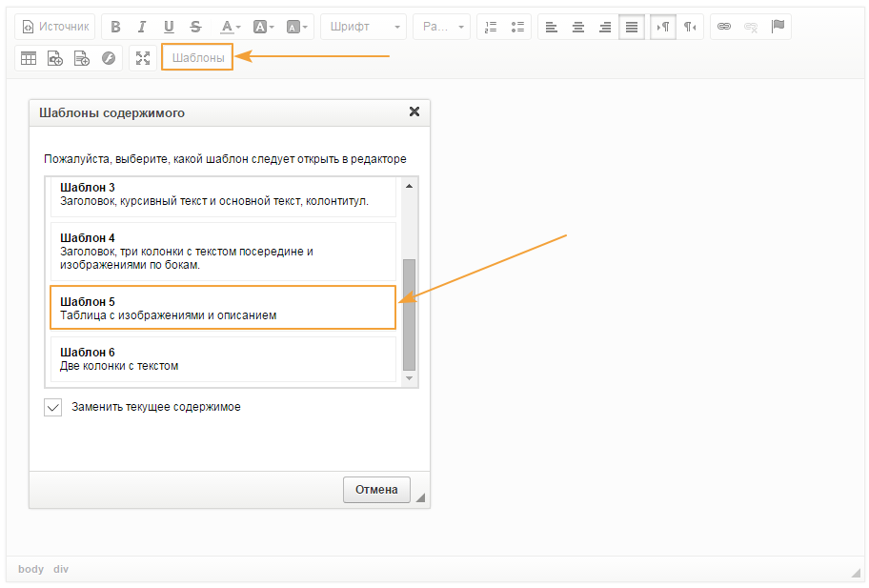Screen dimensions: 869x588
Task: Center align text
Action: (578, 27)
